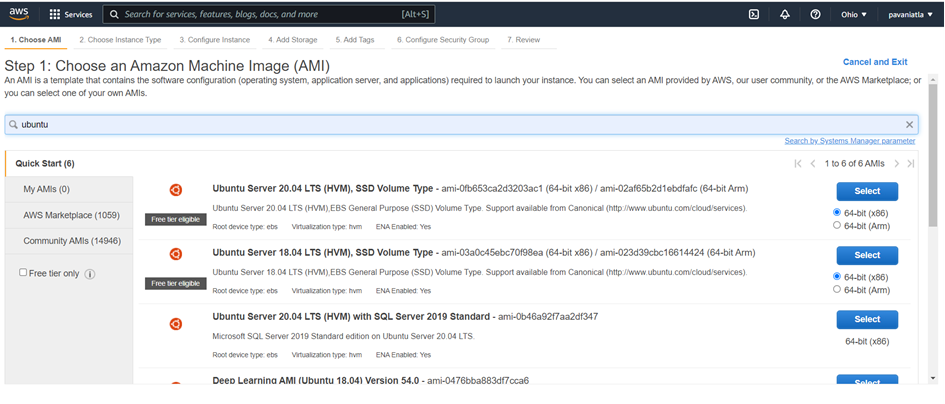Click the AMI search field containing ubuntu

(x=462, y=125)
